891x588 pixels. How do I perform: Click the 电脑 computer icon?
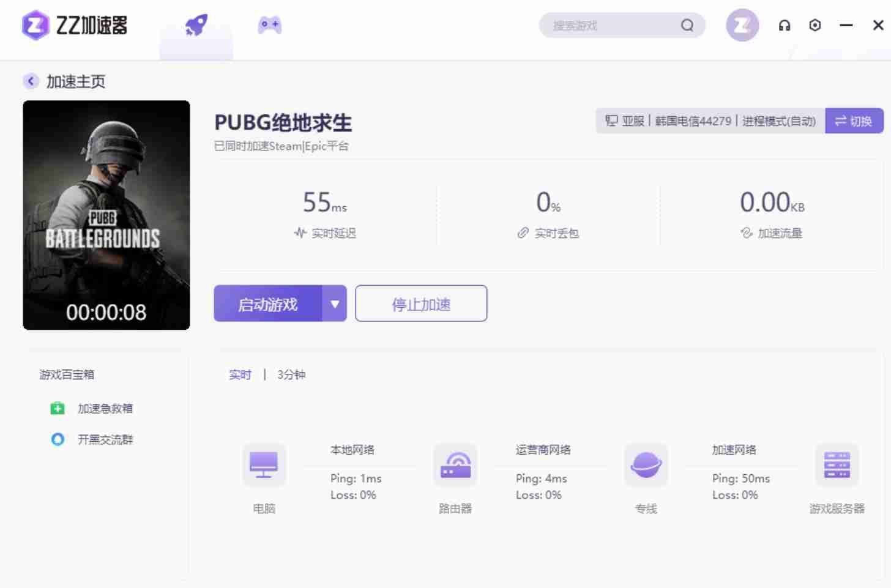pos(264,465)
